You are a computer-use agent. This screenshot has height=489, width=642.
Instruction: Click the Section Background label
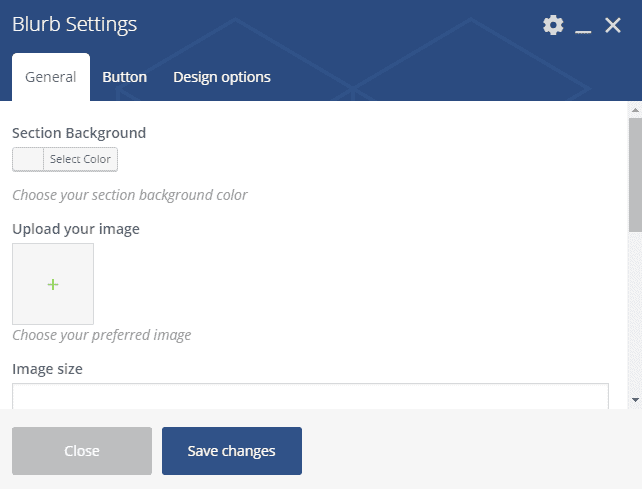pyautogui.click(x=79, y=132)
